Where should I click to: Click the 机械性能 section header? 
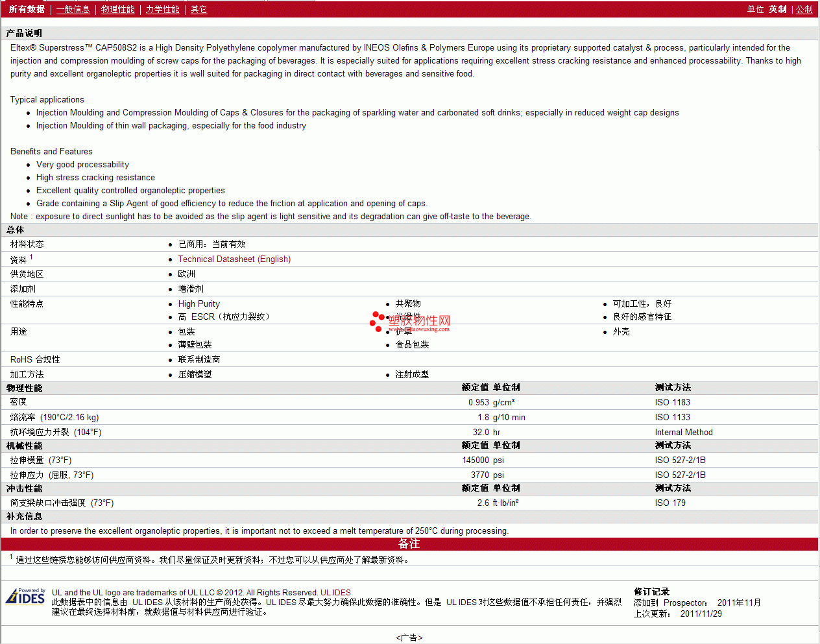(x=25, y=446)
